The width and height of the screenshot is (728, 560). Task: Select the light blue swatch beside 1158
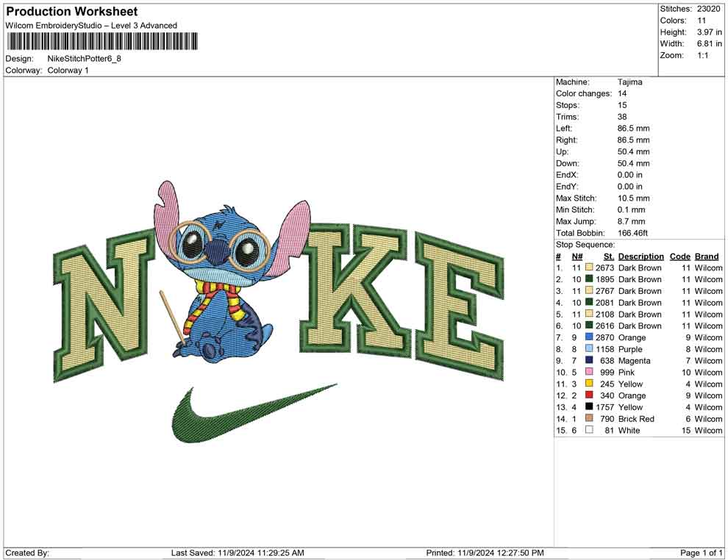pos(589,348)
